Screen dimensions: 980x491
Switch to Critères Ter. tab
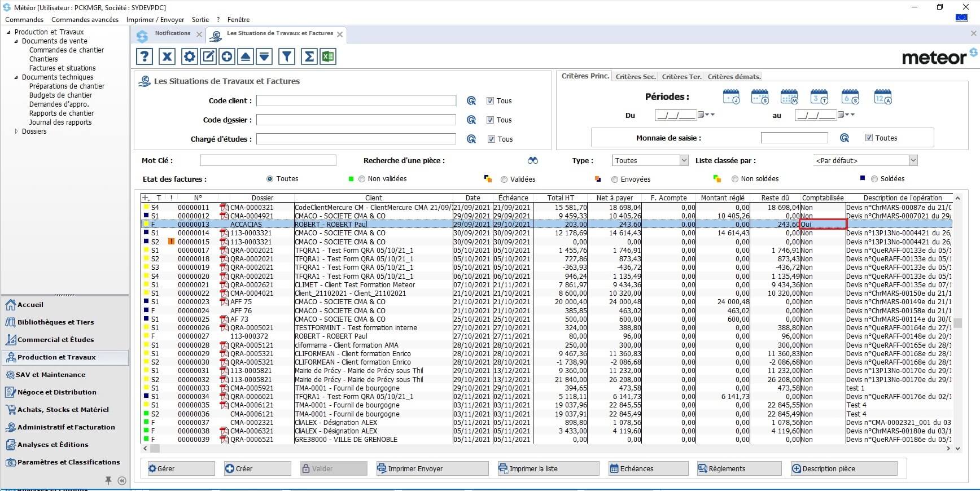click(x=681, y=77)
